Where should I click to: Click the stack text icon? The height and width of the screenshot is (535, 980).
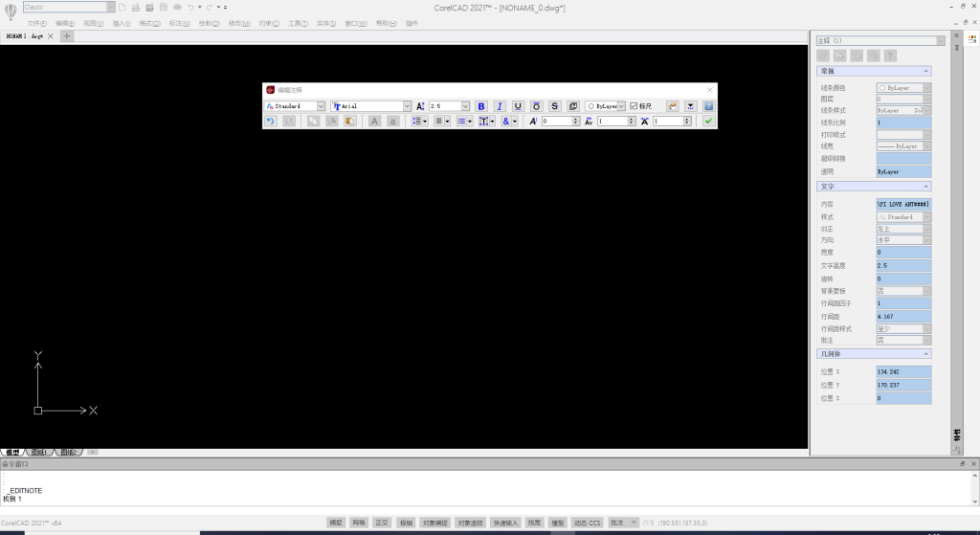tap(572, 106)
